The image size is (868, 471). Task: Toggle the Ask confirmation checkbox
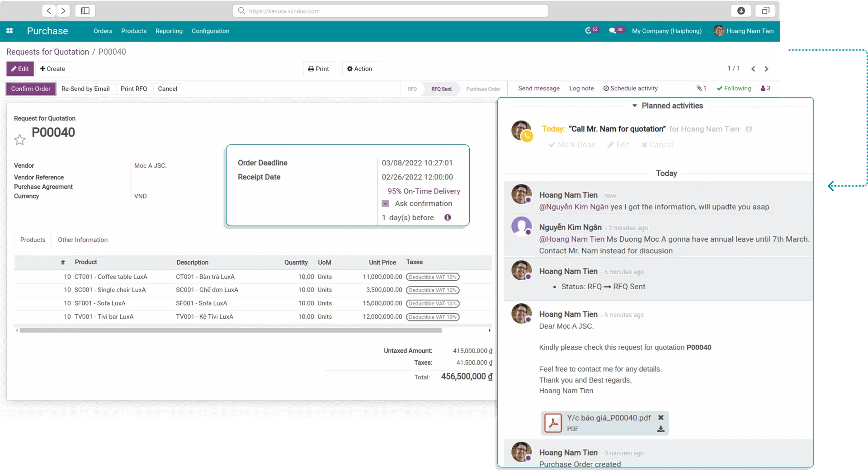[386, 203]
